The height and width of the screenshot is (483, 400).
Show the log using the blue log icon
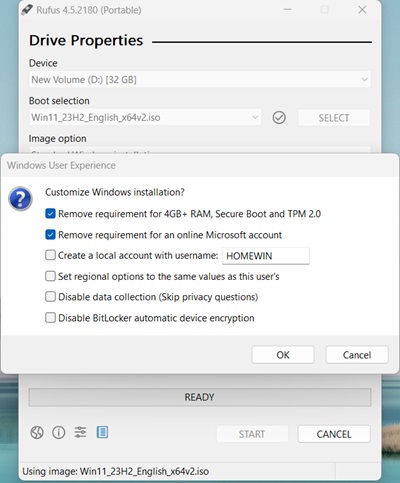point(102,432)
